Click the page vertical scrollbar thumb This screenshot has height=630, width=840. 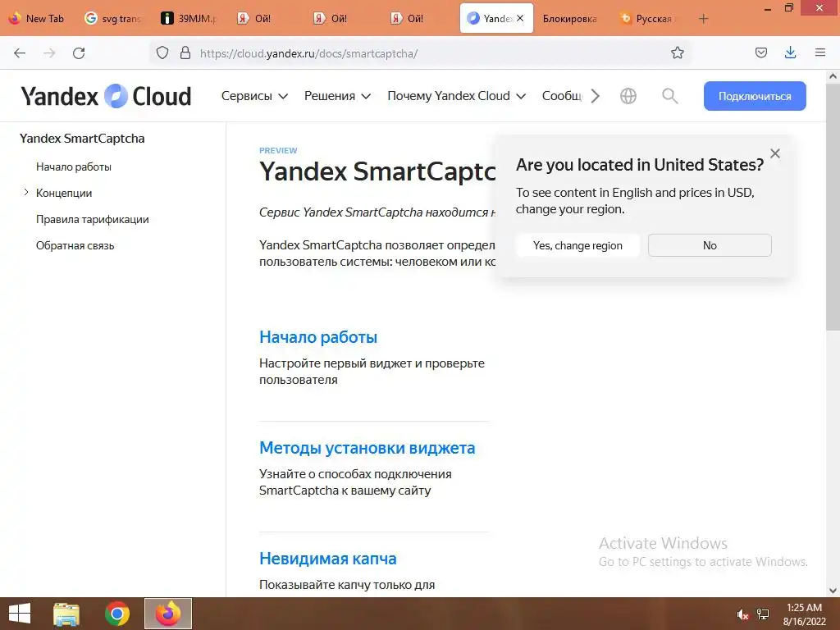(833, 206)
